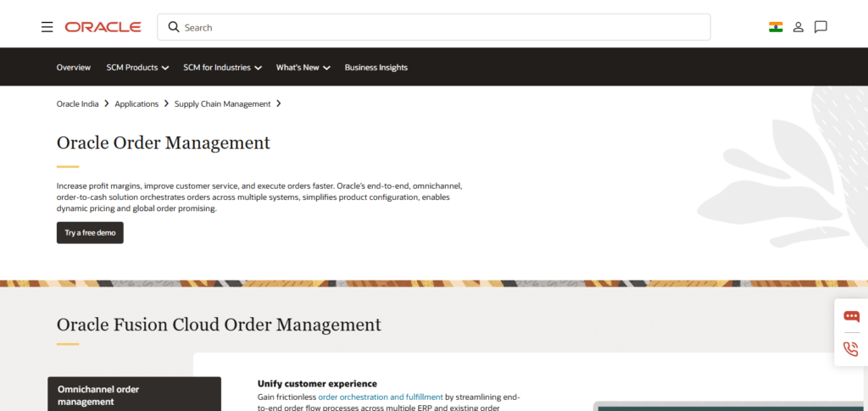The width and height of the screenshot is (868, 411).
Task: Open the Business Insights nav item
Action: [376, 68]
